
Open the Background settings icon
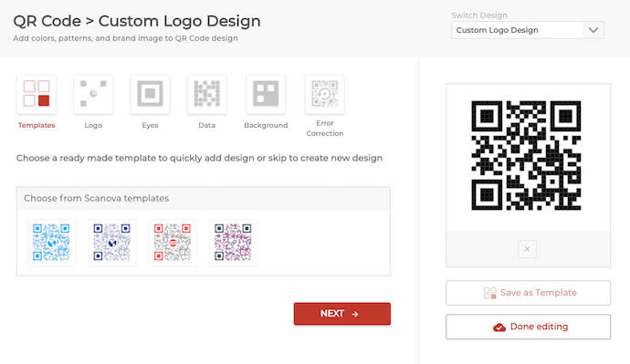(x=266, y=94)
